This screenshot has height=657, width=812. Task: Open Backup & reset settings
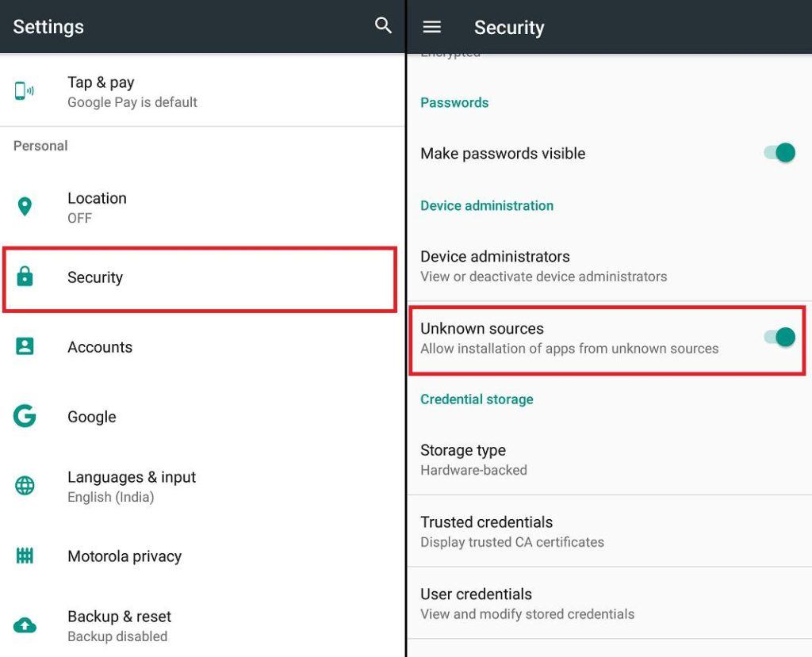119,625
